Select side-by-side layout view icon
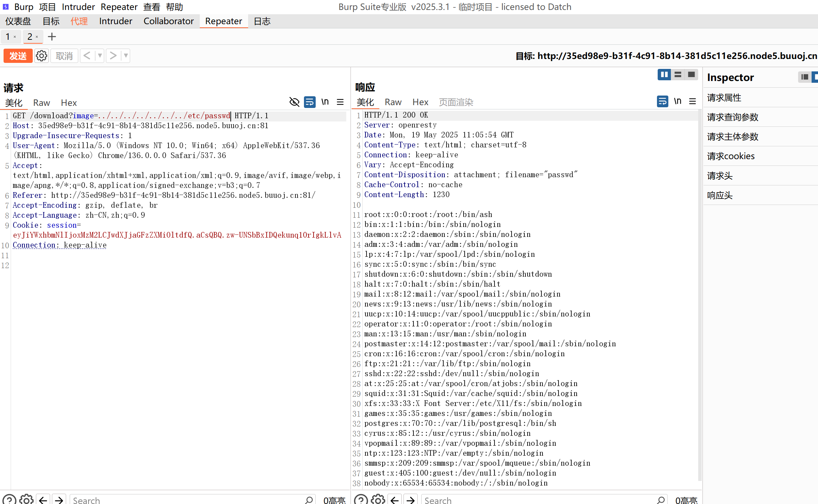 click(x=664, y=75)
